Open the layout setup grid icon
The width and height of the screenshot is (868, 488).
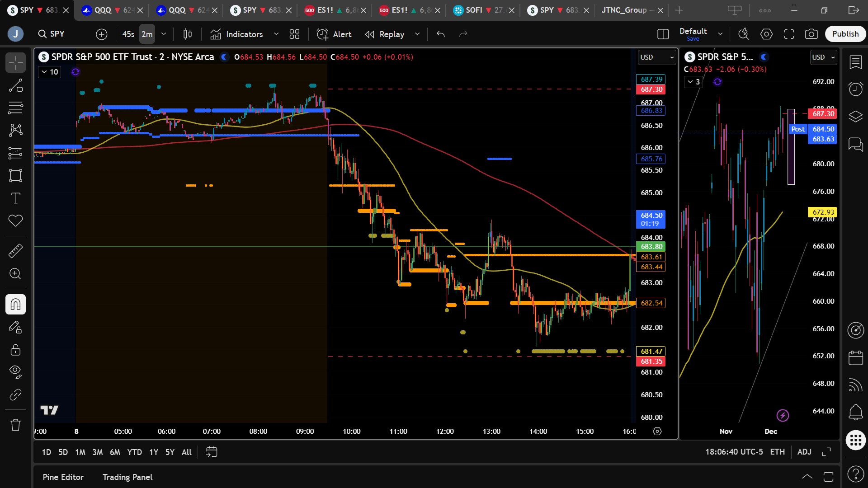point(294,34)
